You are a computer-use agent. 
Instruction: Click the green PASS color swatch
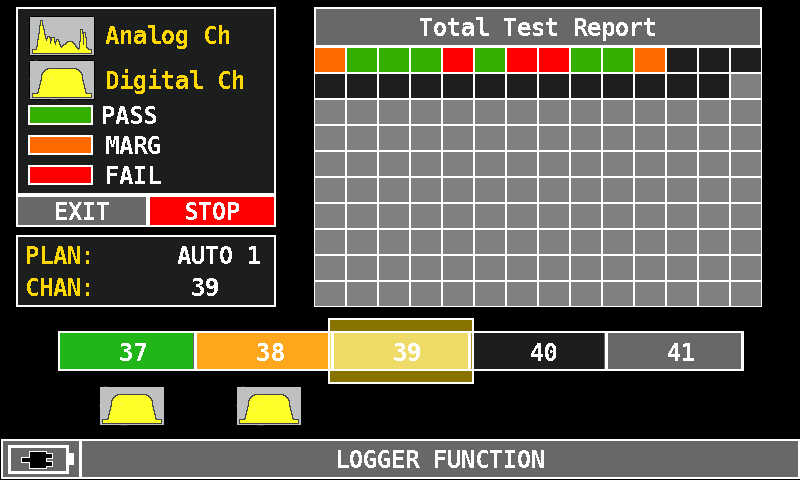point(61,115)
